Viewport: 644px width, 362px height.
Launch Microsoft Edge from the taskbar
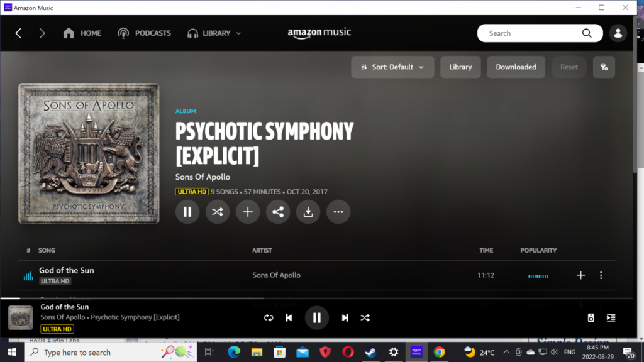(234, 352)
